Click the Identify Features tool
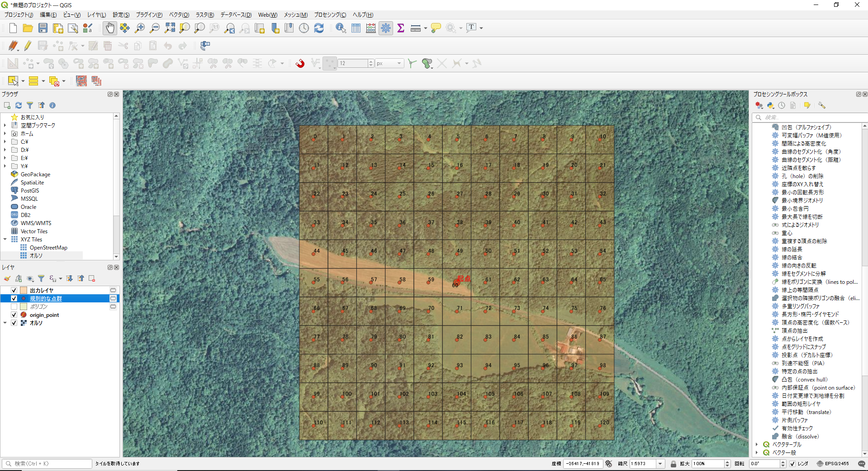Image resolution: width=868 pixels, height=471 pixels. click(341, 28)
